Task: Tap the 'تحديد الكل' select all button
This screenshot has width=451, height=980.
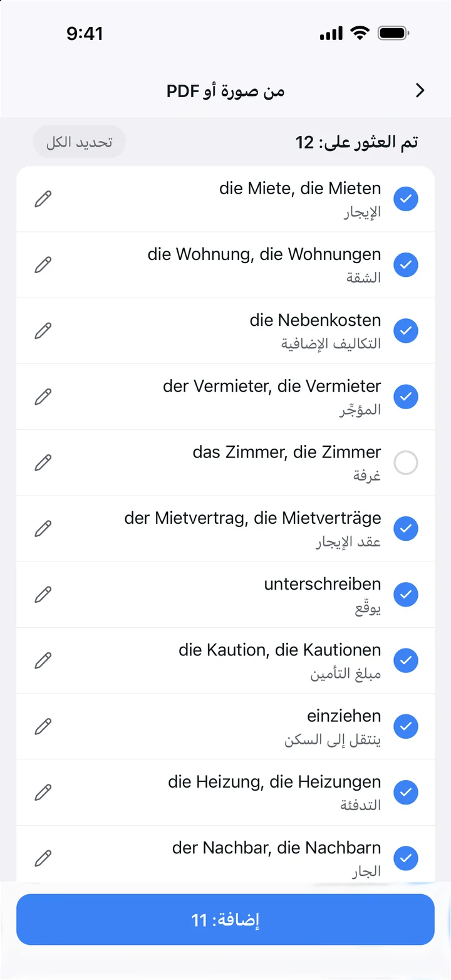Action: point(79,142)
